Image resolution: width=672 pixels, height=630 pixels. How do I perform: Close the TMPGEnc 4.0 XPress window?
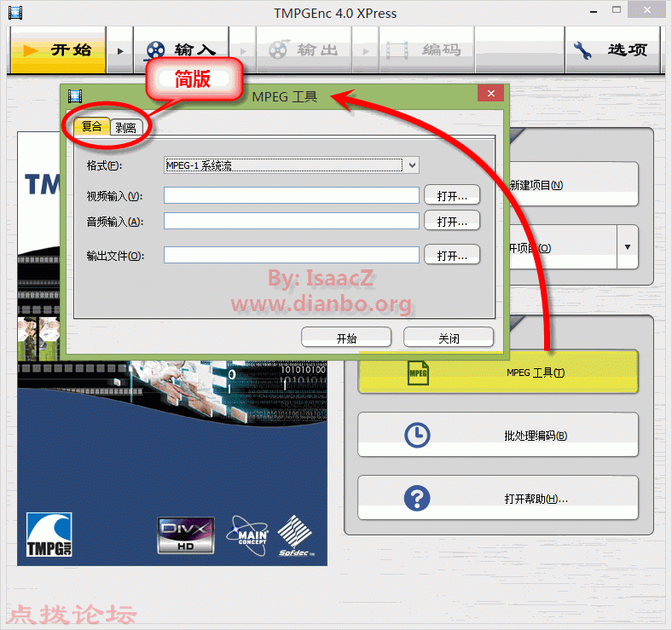tap(646, 9)
